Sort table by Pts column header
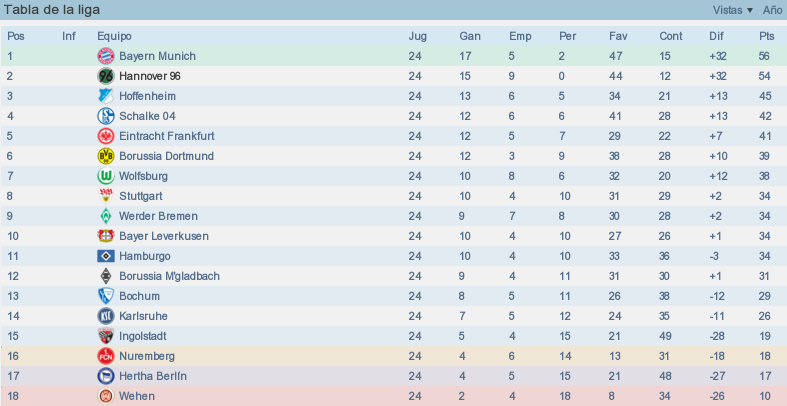 click(766, 36)
